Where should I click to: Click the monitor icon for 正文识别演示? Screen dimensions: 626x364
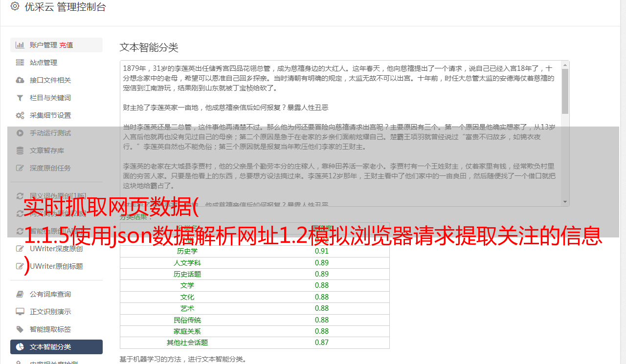[x=20, y=312]
